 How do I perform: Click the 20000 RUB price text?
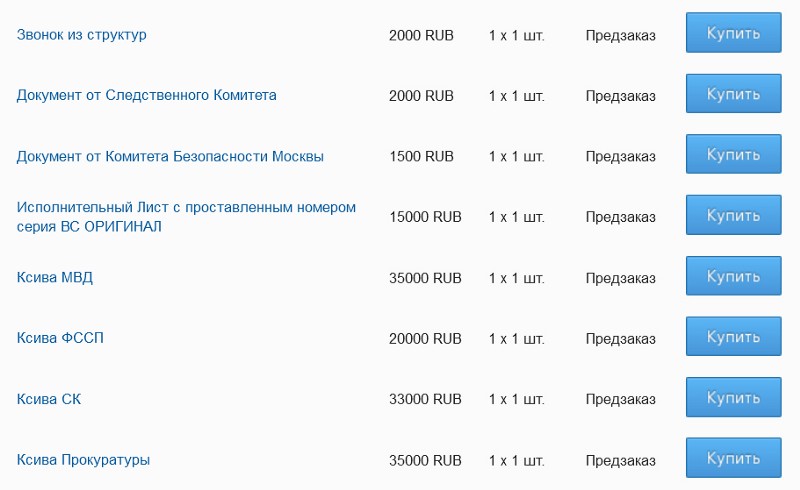pos(425,338)
